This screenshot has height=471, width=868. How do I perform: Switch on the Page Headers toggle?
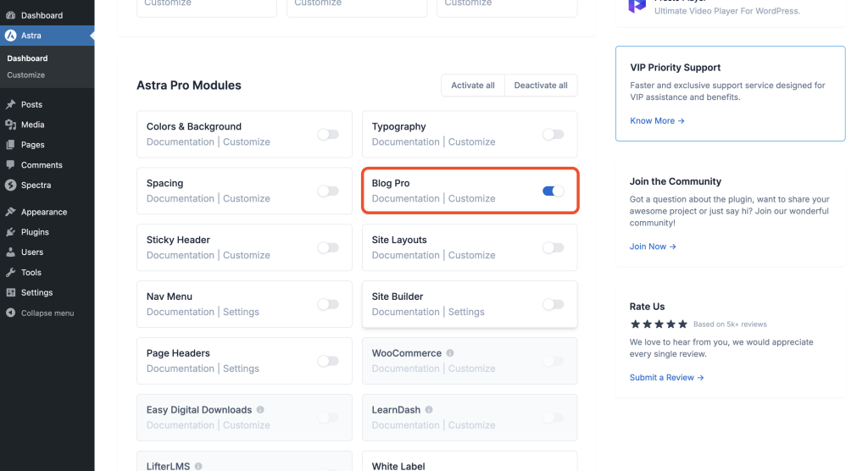(328, 361)
